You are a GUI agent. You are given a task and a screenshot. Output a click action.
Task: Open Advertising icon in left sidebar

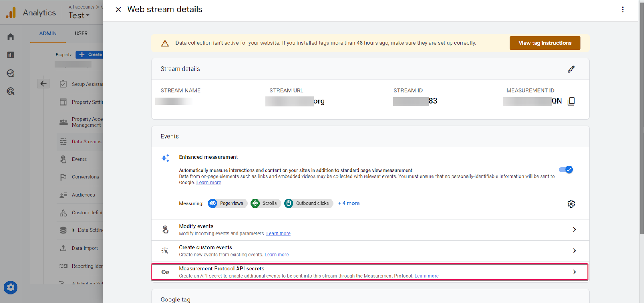(x=11, y=91)
